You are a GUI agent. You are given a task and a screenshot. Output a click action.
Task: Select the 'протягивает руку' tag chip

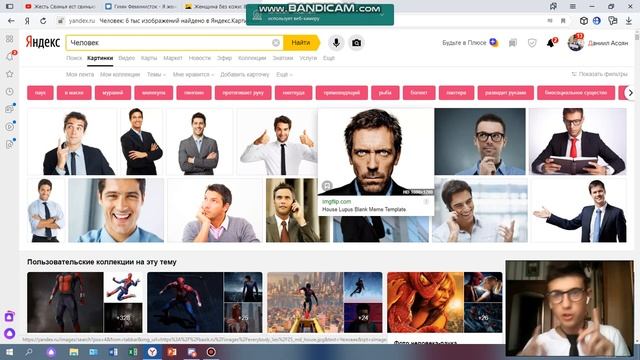pos(243,93)
